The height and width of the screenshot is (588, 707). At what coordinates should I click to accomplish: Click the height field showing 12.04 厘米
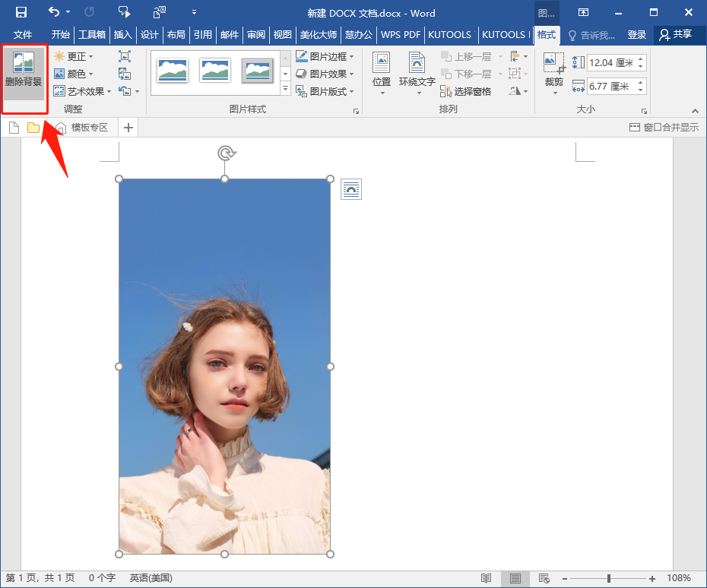pos(611,62)
